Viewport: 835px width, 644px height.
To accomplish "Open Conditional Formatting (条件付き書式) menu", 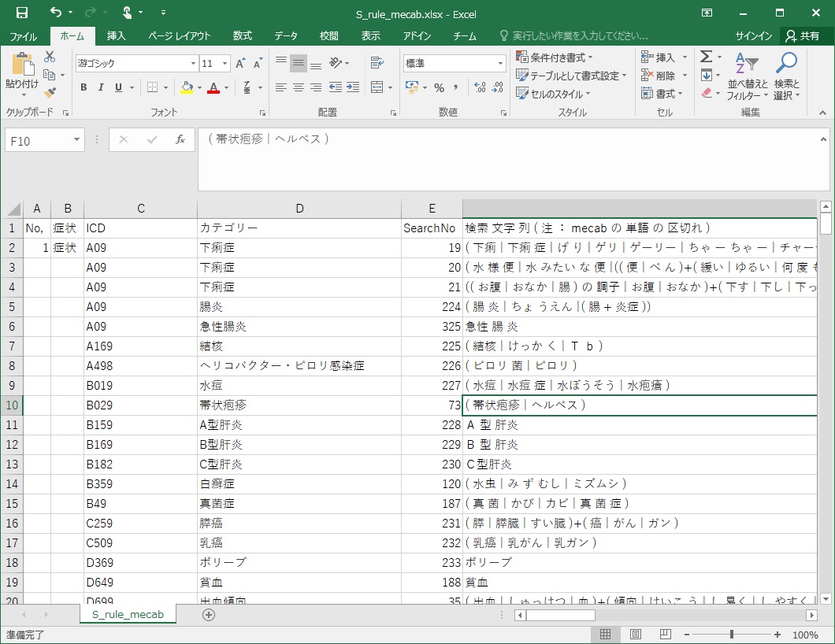I will [x=555, y=57].
